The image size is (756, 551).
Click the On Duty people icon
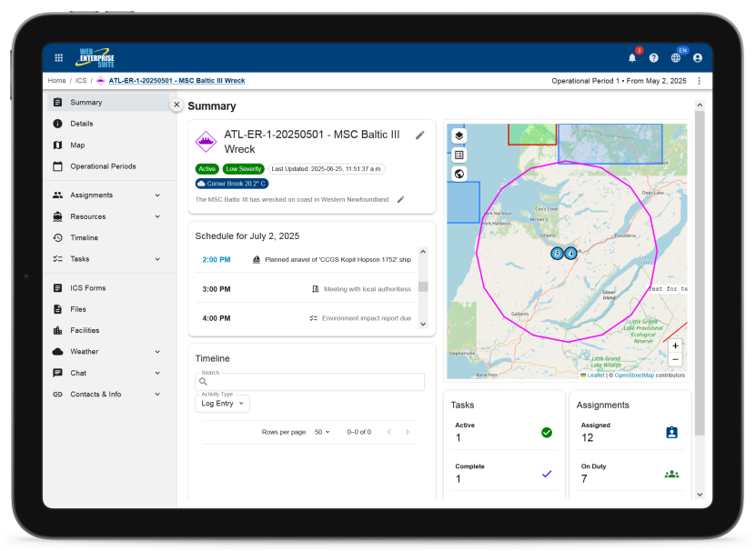tap(671, 475)
